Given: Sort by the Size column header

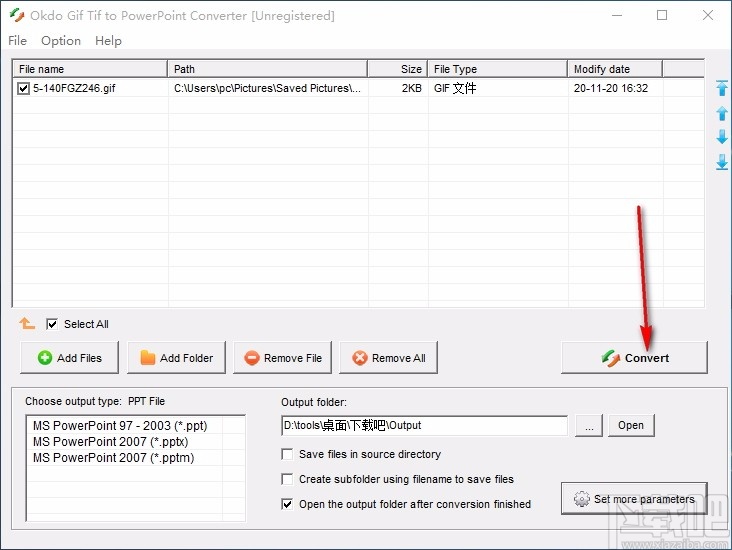Looking at the screenshot, I should 398,69.
